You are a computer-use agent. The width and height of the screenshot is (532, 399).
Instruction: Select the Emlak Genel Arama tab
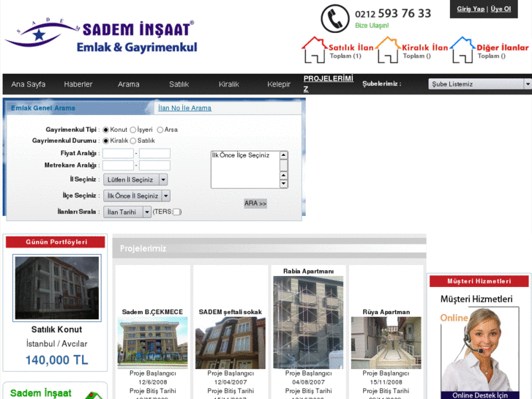pyautogui.click(x=43, y=108)
